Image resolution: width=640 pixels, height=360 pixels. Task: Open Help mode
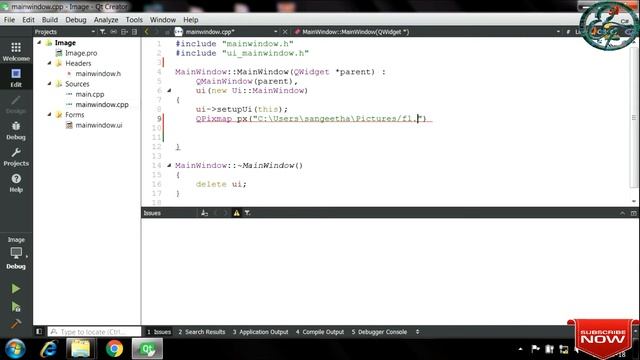(x=16, y=183)
